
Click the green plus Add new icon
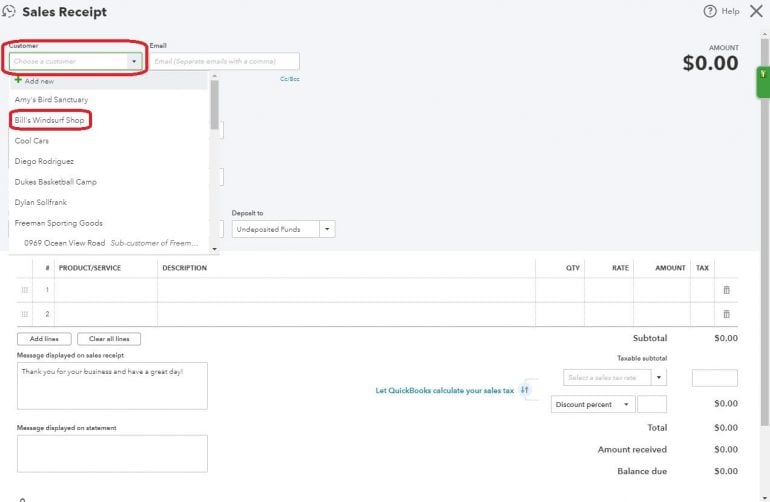click(x=18, y=80)
